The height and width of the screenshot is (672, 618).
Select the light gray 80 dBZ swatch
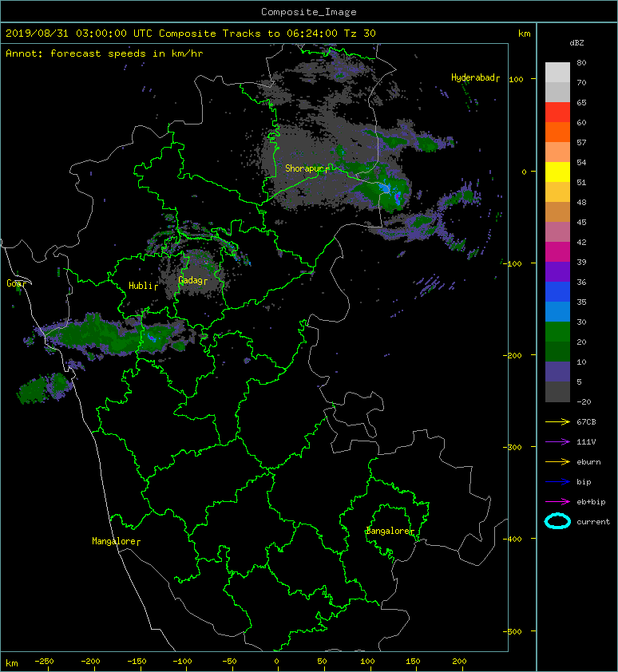tap(557, 72)
